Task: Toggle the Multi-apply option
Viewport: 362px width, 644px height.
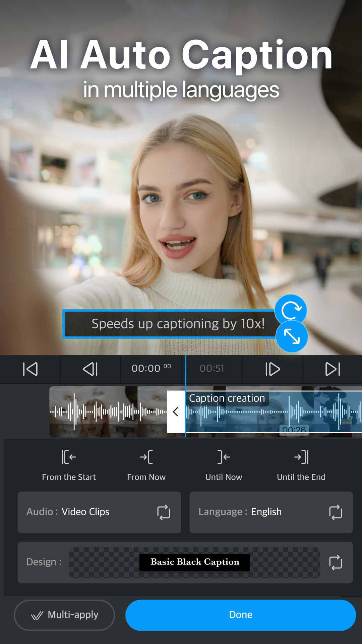Action: [x=64, y=615]
